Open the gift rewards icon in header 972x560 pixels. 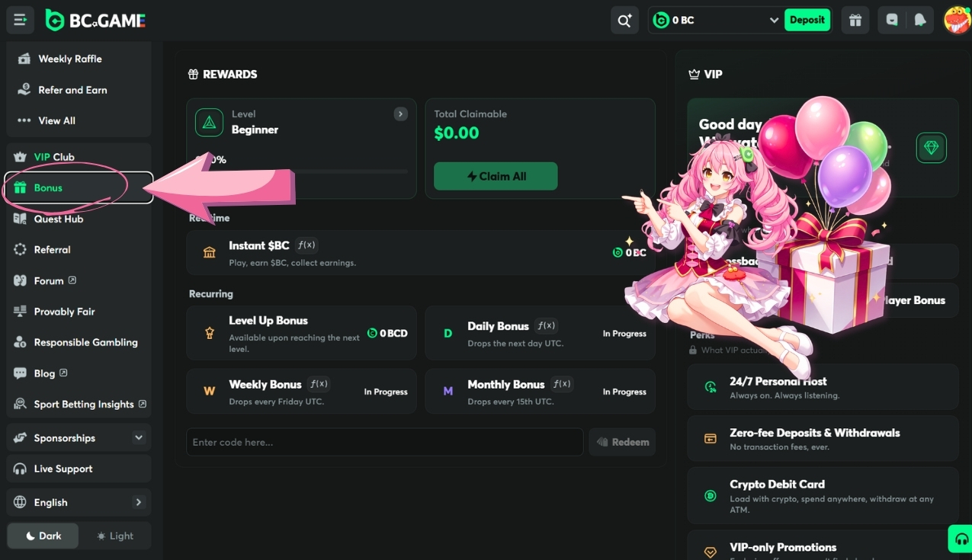[x=855, y=21]
